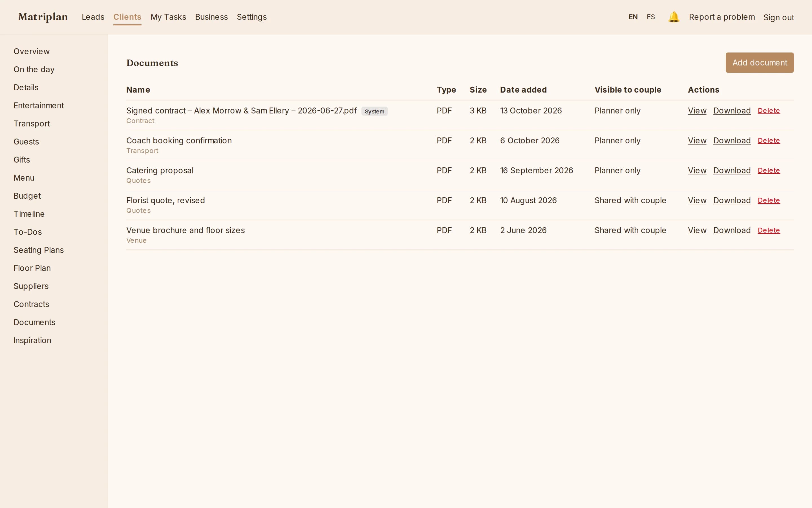Delete the Catering proposal

[769, 170]
